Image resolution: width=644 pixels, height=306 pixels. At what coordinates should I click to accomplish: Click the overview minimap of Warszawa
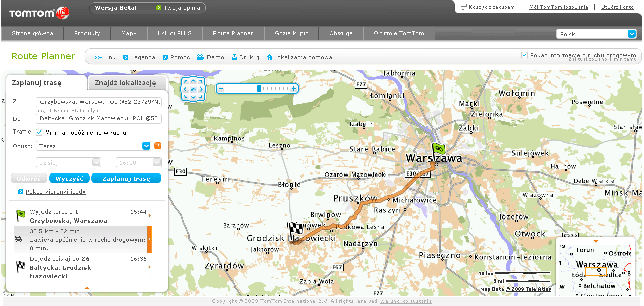595,271
